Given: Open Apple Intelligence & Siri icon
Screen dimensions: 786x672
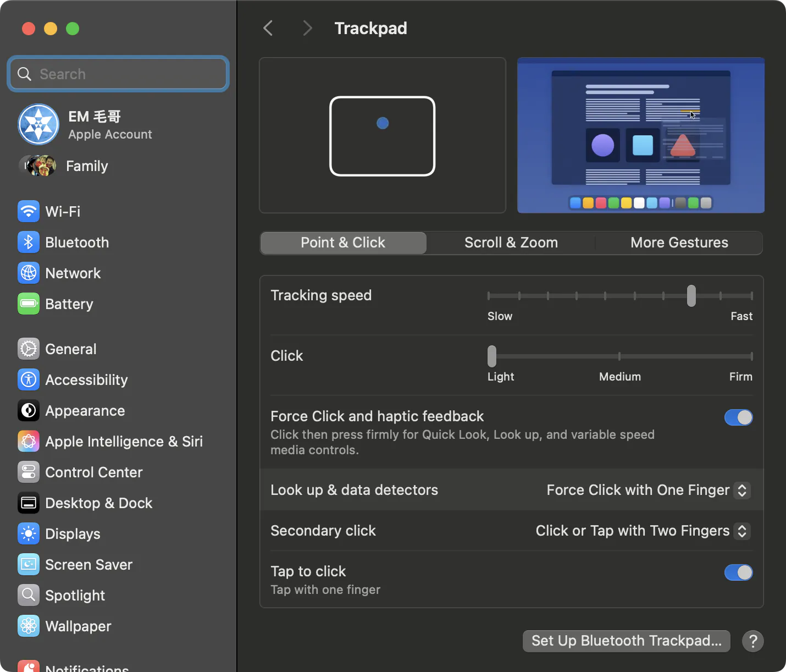Looking at the screenshot, I should (x=29, y=441).
